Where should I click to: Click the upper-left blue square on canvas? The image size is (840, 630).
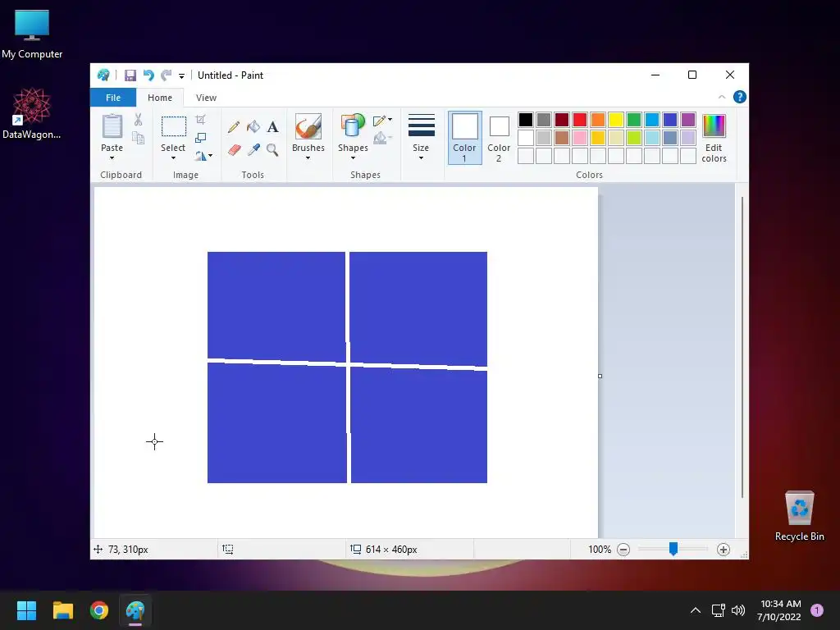coord(276,306)
